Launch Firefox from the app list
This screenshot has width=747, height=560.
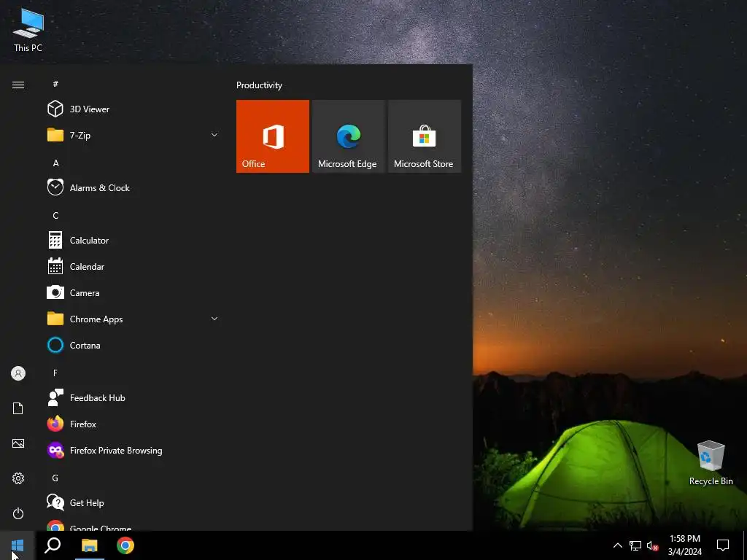pyautogui.click(x=133, y=424)
